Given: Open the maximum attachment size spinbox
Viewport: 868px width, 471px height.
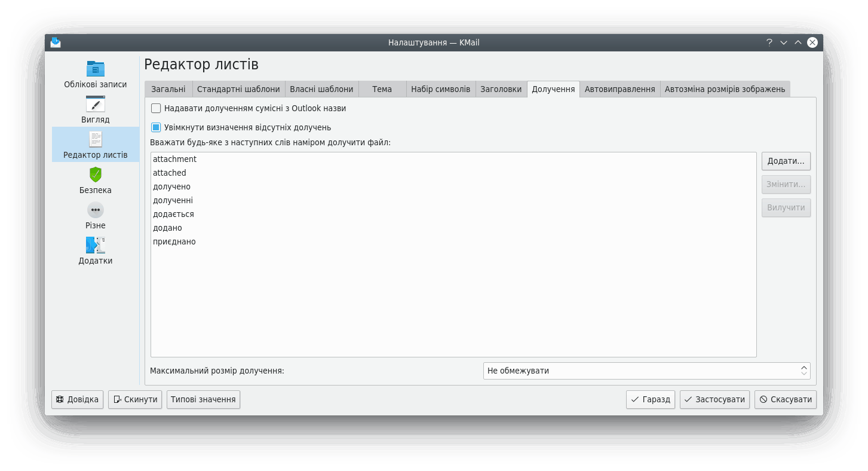Looking at the screenshot, I should pos(646,371).
